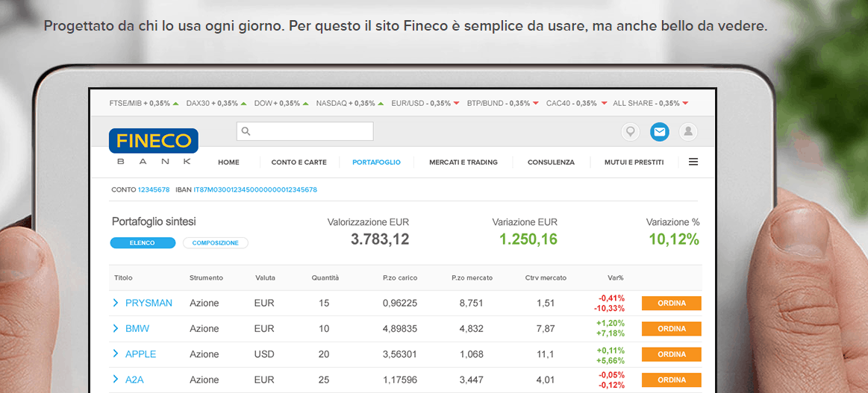Open the MERCATI E TRADING menu
This screenshot has width=868, height=393.
click(463, 163)
